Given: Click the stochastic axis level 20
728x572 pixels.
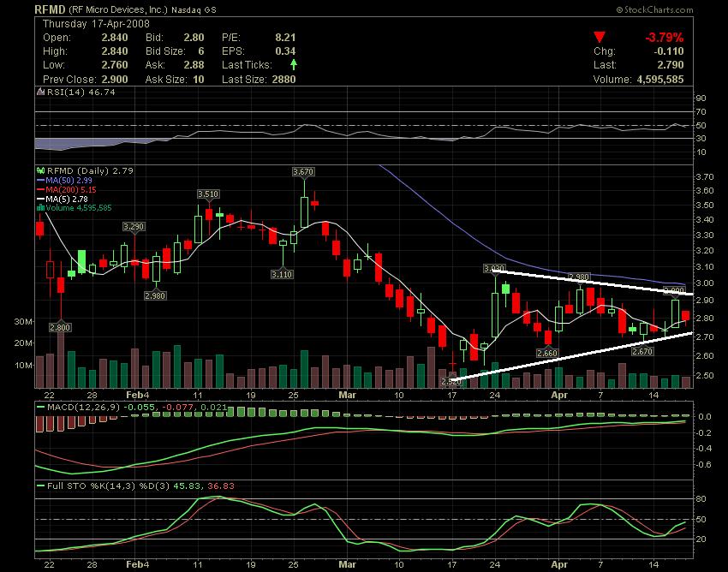Looking at the screenshot, I should pyautogui.click(x=701, y=539).
